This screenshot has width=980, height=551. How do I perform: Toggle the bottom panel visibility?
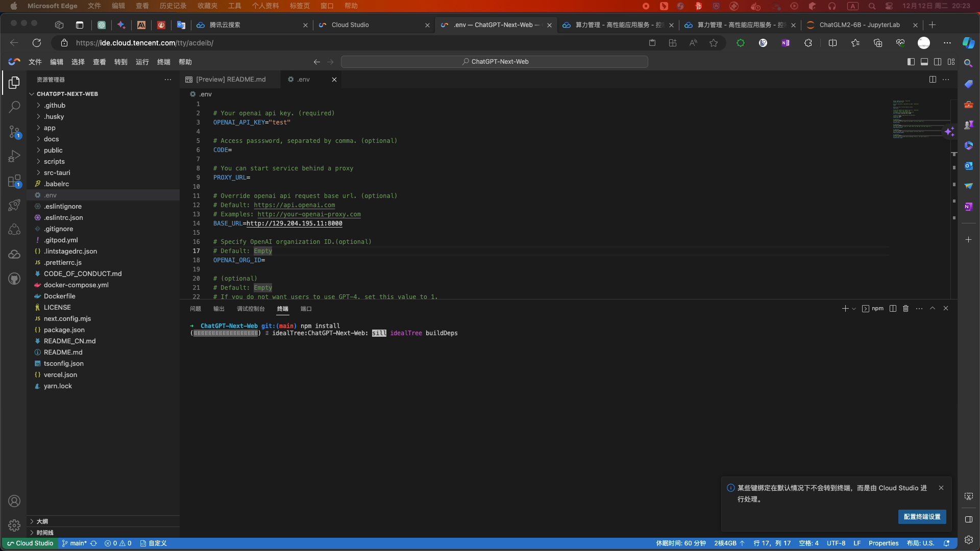click(924, 62)
